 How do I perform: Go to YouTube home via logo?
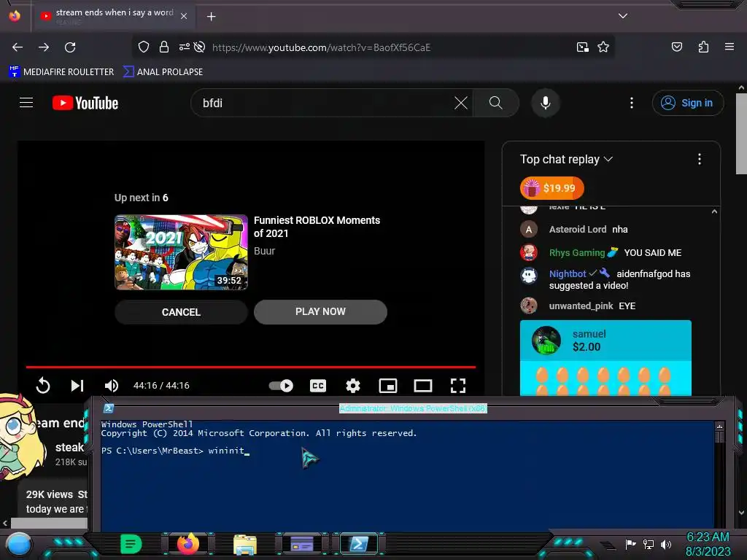(85, 103)
